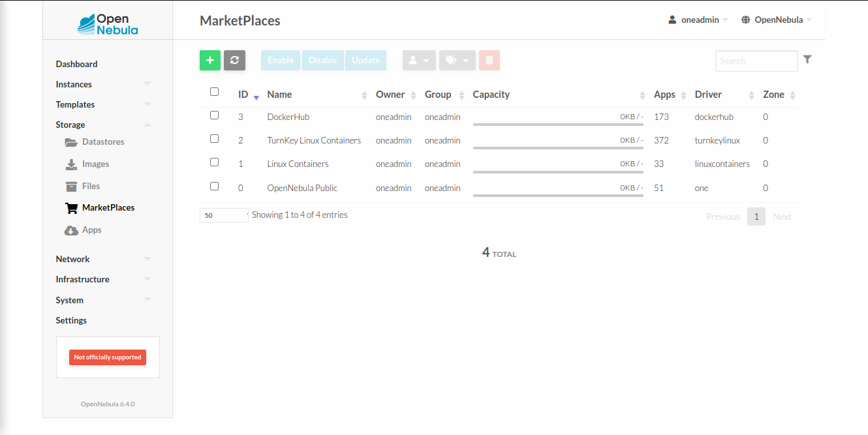Image resolution: width=868 pixels, height=435 pixels.
Task: Click the TurnKey Linux Containers capacity bar
Action: (x=558, y=147)
